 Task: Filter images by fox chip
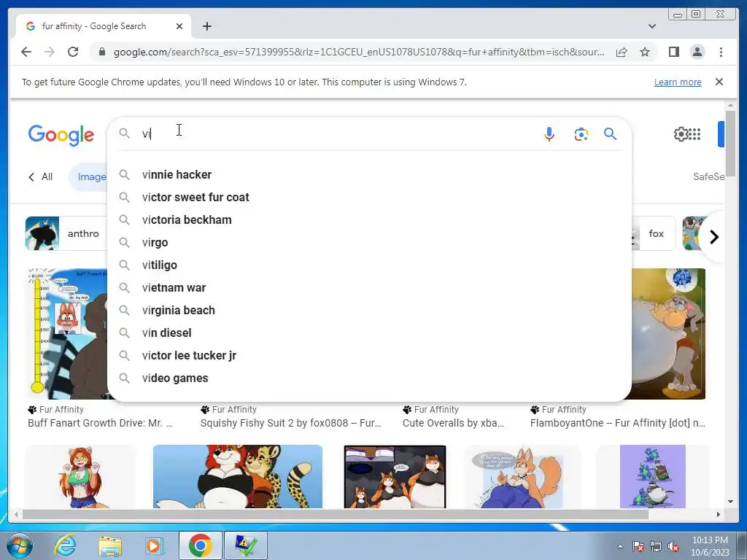(654, 233)
